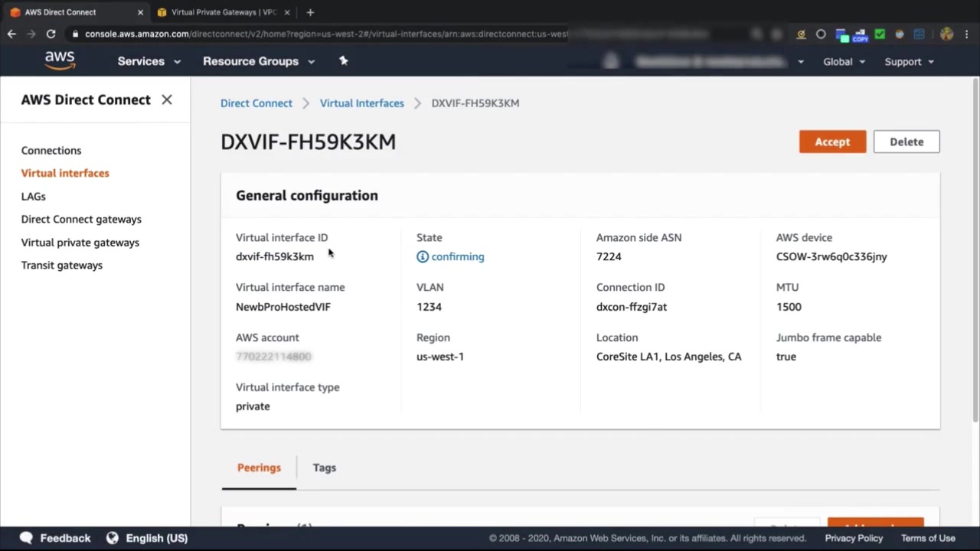980x551 pixels.
Task: Reload the page with the refresh icon
Action: 51,34
